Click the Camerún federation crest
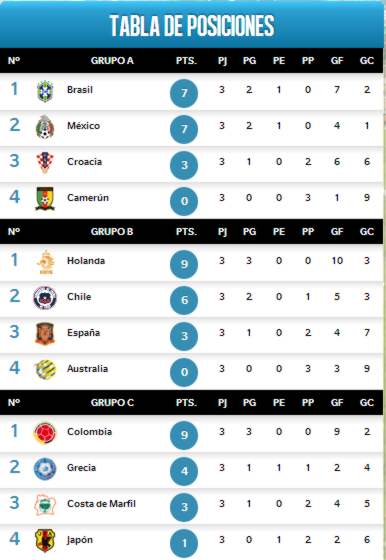Viewport: 386px width, 560px height. click(45, 198)
